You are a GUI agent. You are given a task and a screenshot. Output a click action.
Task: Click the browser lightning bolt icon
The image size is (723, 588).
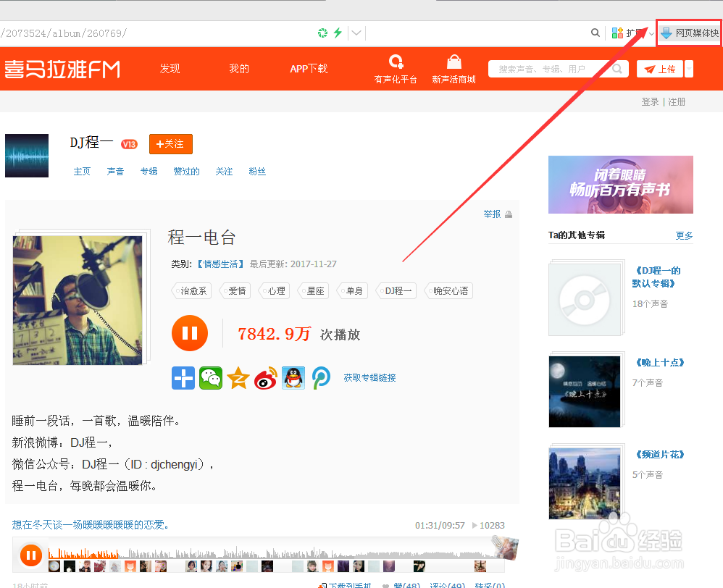pos(338,33)
